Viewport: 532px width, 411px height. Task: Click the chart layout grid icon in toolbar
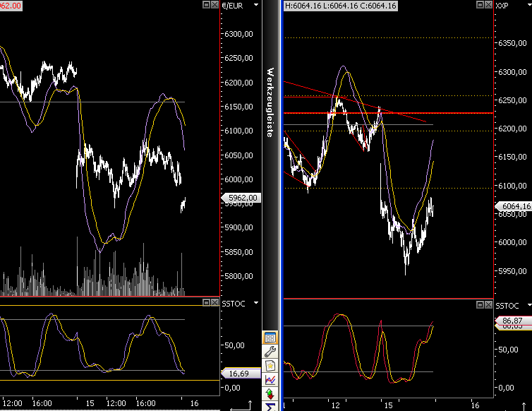click(x=270, y=338)
